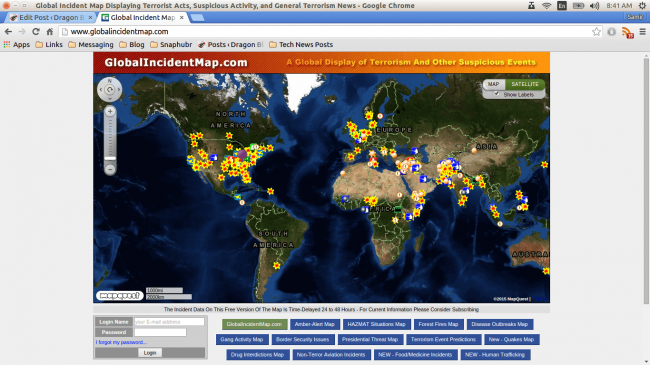Image resolution: width=650 pixels, height=365 pixels.
Task: Open the Disease Outbreaks Map
Action: 500,324
